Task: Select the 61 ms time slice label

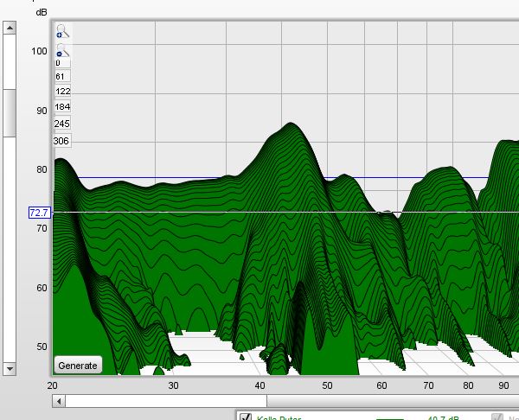Action: point(61,76)
